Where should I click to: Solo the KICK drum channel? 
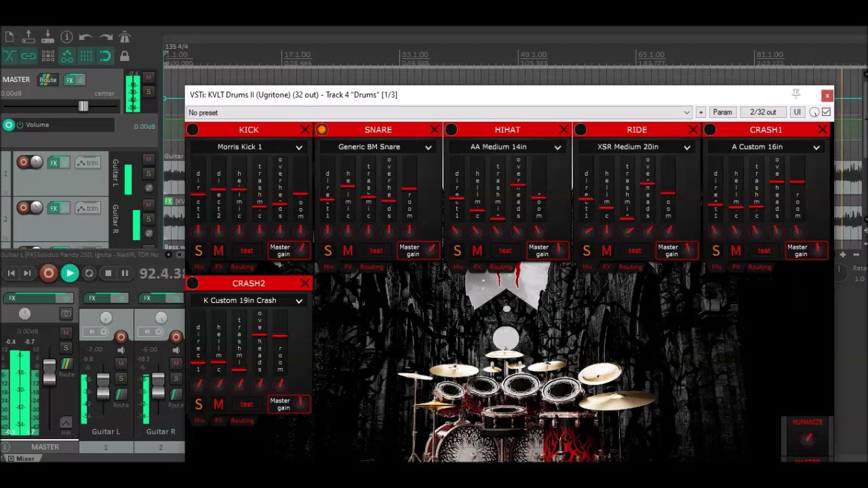(x=199, y=251)
